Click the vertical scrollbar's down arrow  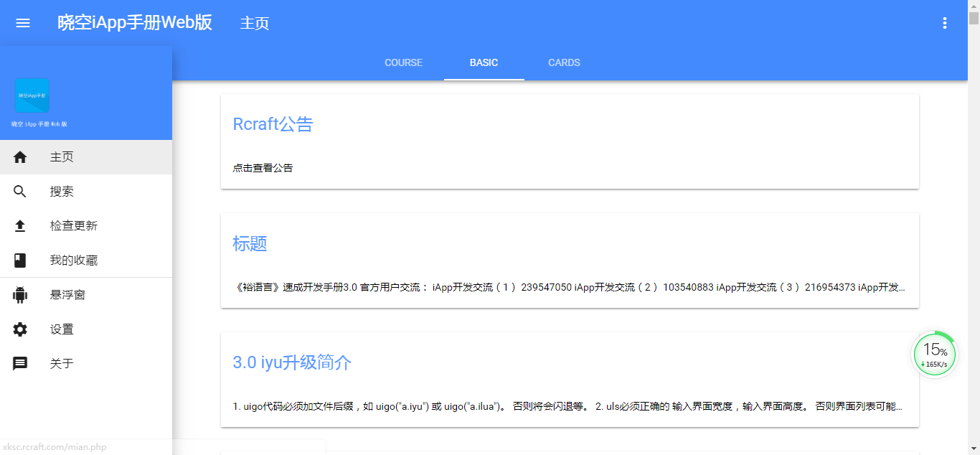point(975,450)
